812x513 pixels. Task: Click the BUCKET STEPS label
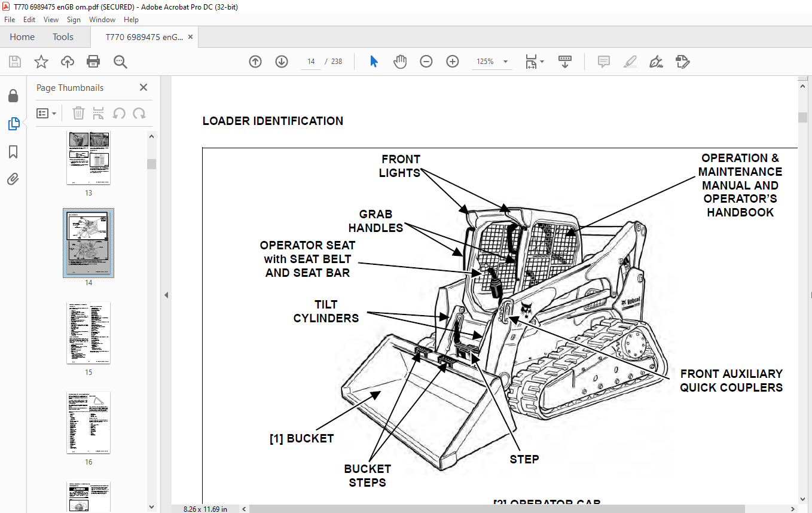367,476
